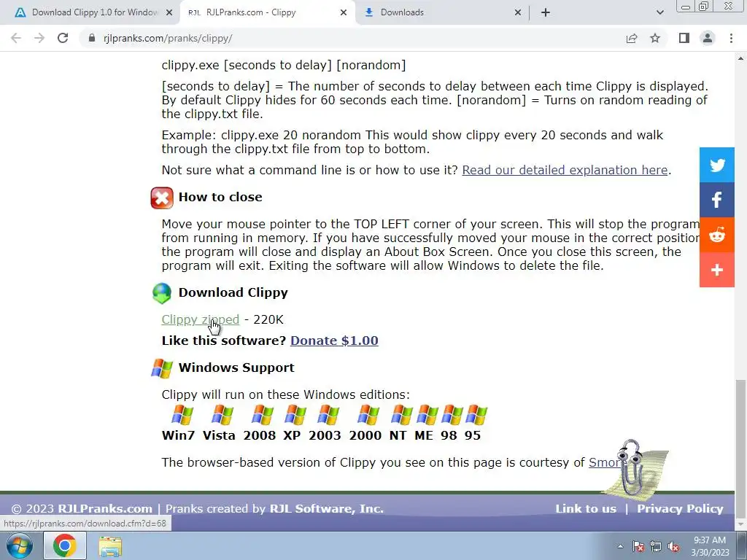Click Windows logo above 2000

[x=368, y=415]
